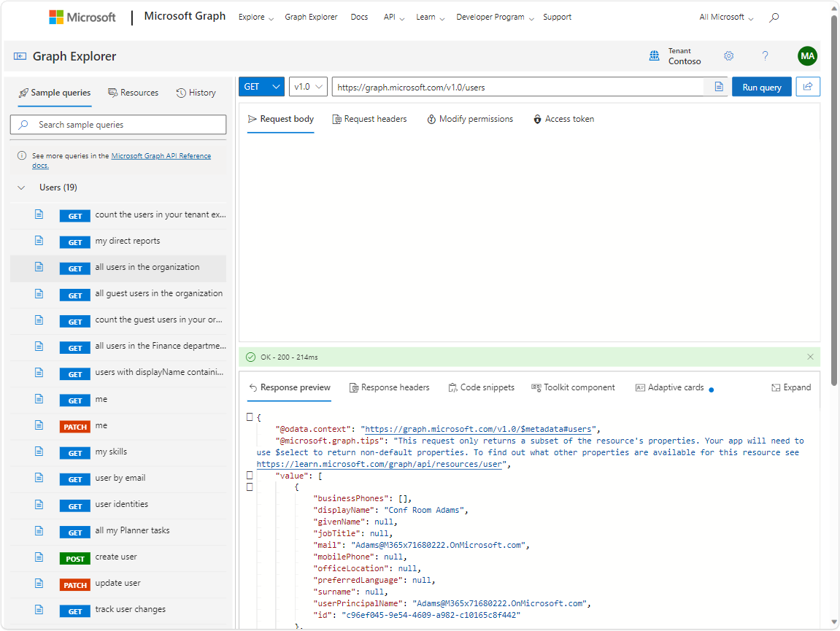The height and width of the screenshot is (631, 840).
Task: Click Support in top navigation
Action: (x=557, y=17)
